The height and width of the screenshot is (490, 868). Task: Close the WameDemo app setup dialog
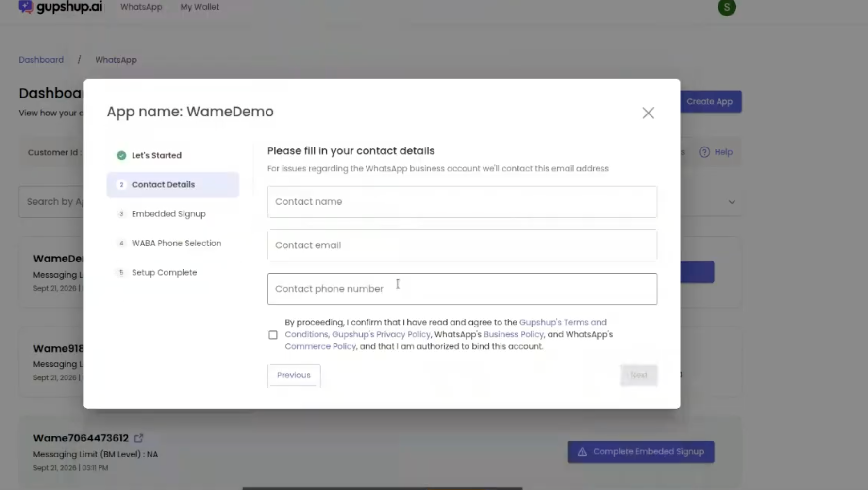click(648, 113)
